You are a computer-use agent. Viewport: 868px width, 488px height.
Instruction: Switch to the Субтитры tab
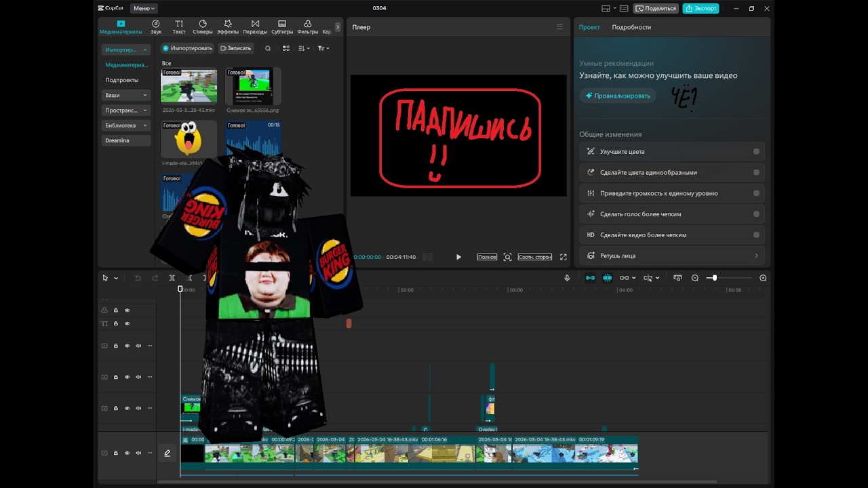point(282,27)
